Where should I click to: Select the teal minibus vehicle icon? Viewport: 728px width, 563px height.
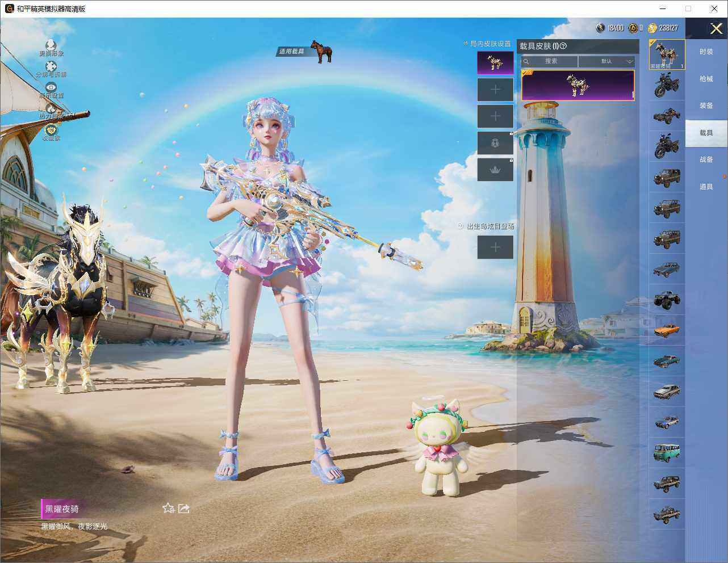[667, 453]
